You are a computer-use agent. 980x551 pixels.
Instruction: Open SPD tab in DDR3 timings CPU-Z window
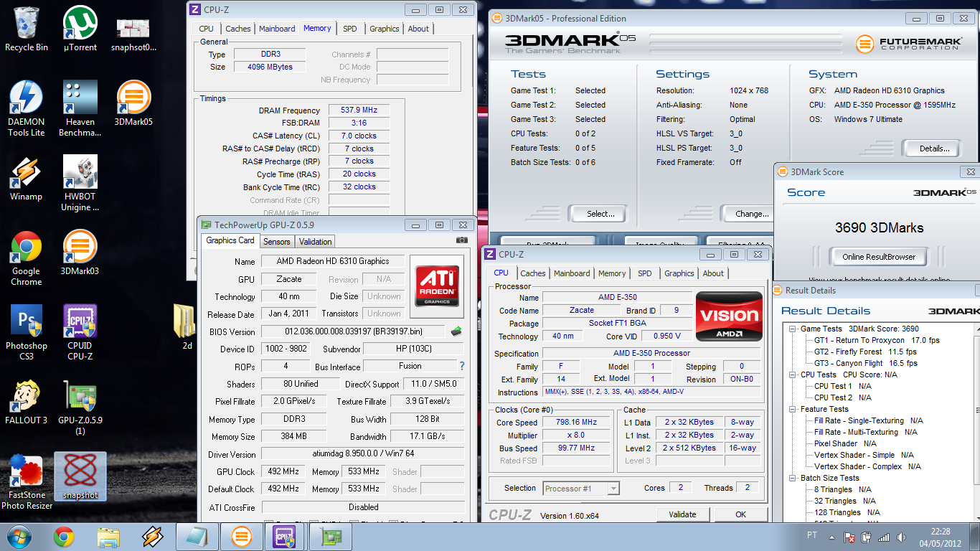coord(349,29)
